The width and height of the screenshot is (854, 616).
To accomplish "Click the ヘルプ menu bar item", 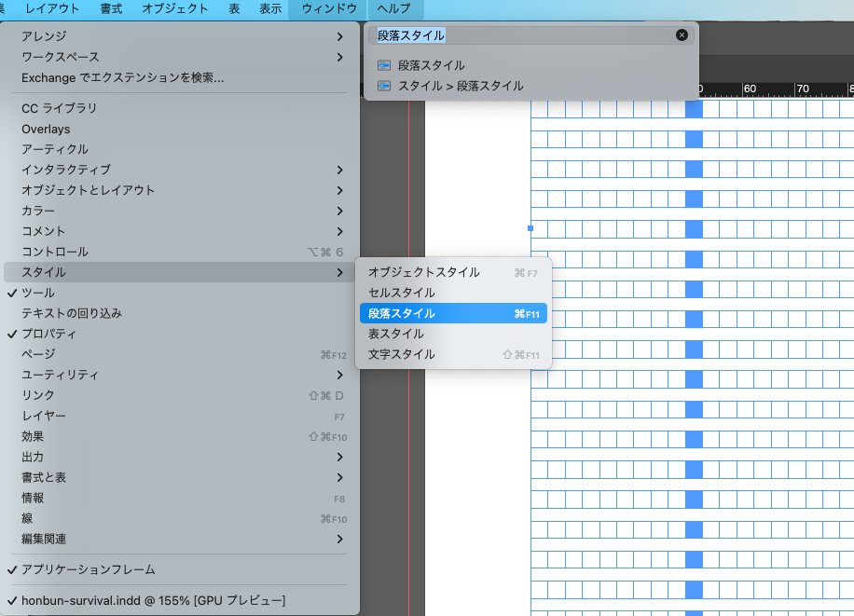I will pos(393,8).
